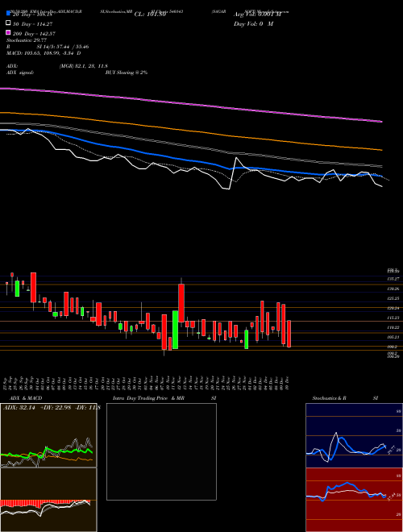
Task: Click the 'Intra Day Trading Price & MRSI' title
Action: tap(164, 398)
